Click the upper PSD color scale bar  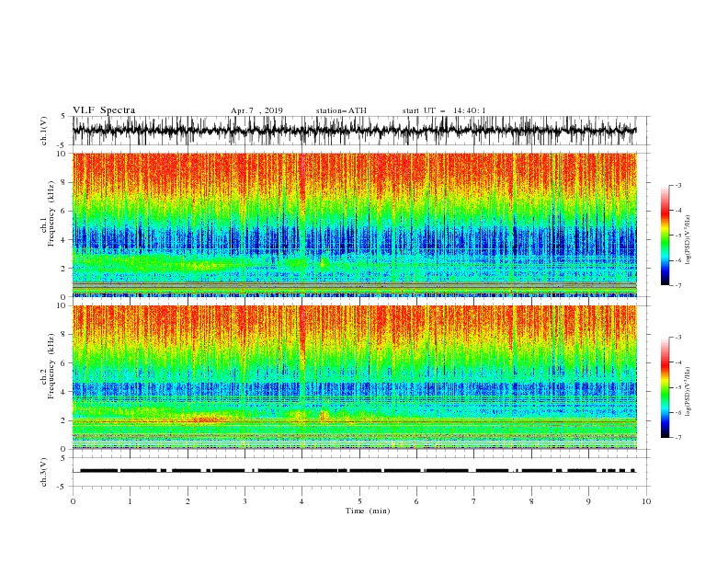coord(665,236)
